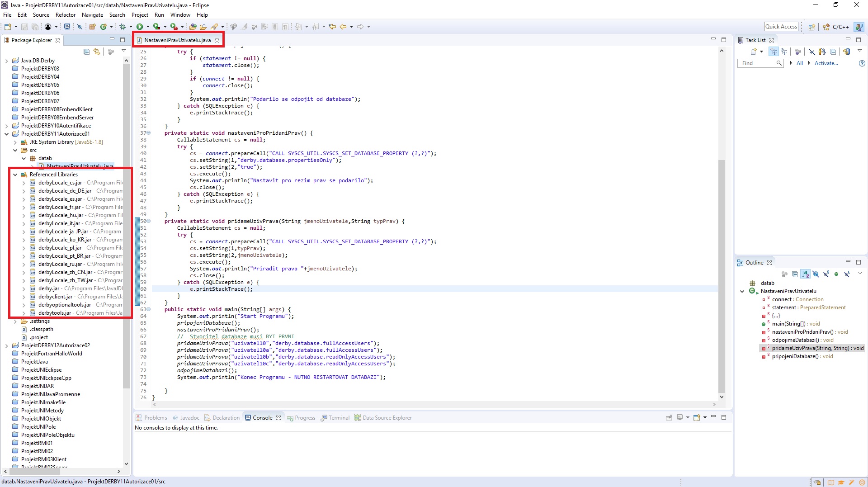
Task: Toggle Hide Fields in Outline toolbar
Action: 816,274
